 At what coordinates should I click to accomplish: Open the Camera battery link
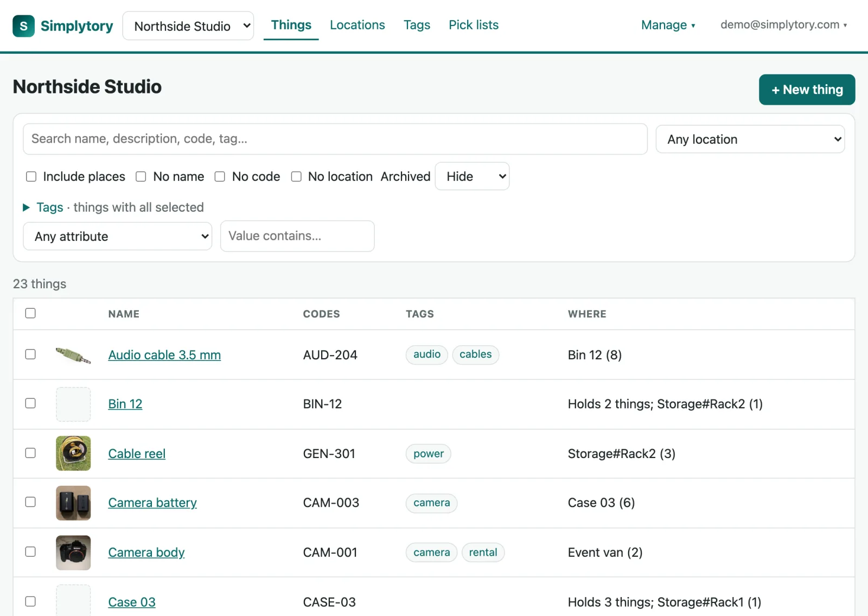pyautogui.click(x=152, y=503)
